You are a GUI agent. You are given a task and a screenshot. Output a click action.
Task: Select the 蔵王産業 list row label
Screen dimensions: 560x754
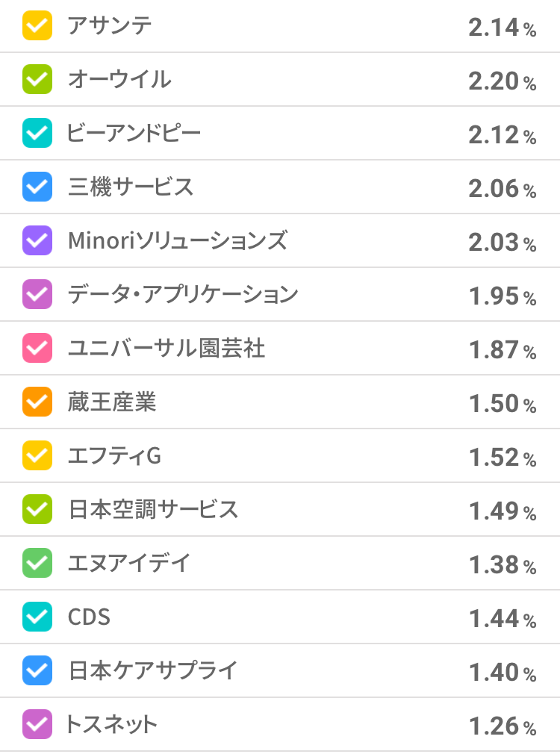coord(111,402)
